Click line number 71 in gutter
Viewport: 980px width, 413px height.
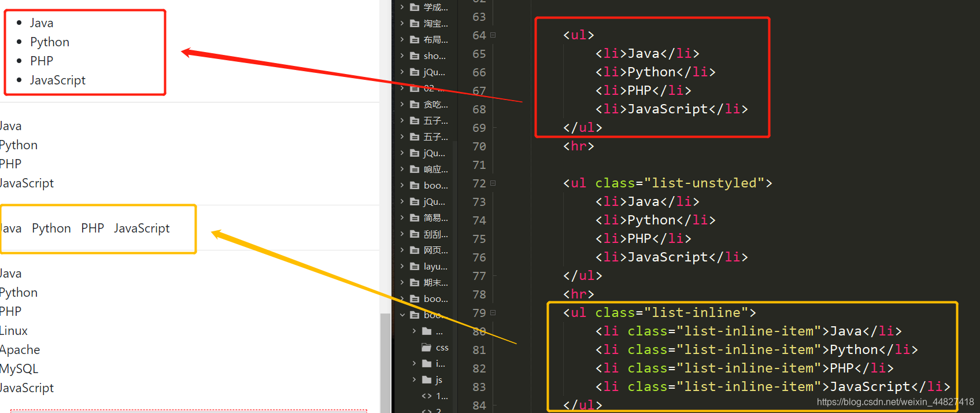(479, 165)
